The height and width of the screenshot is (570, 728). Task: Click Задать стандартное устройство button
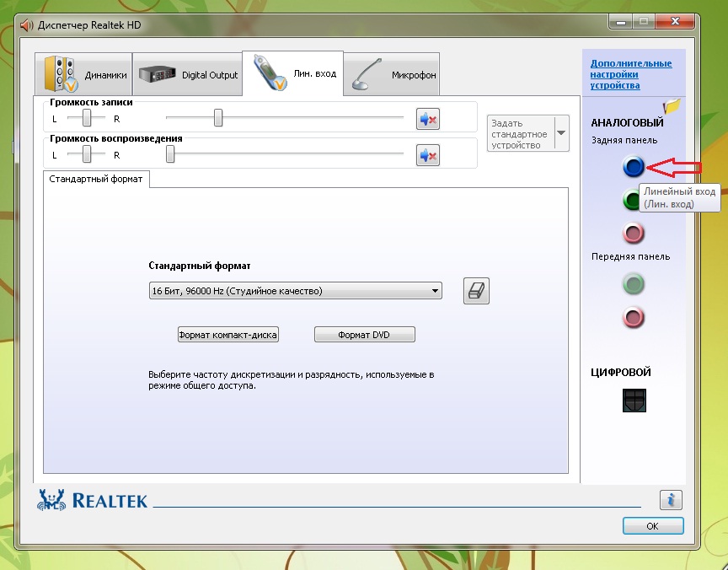click(x=521, y=134)
